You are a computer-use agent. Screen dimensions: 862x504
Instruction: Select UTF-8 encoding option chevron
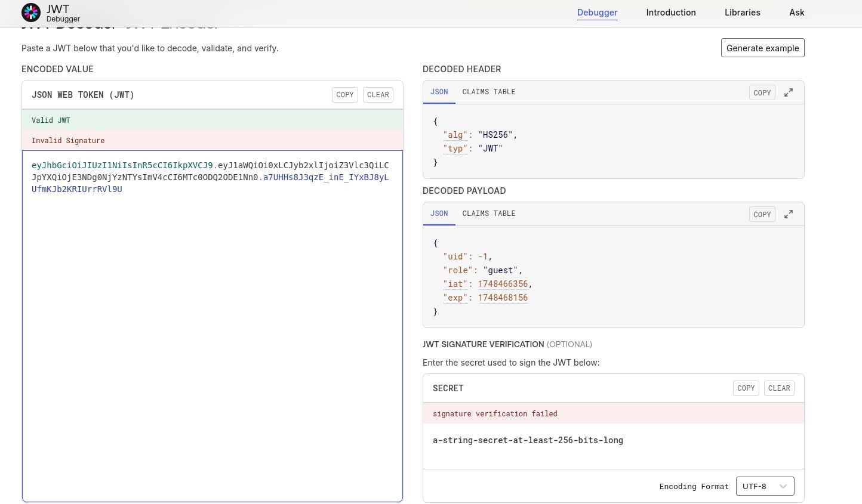(x=783, y=486)
